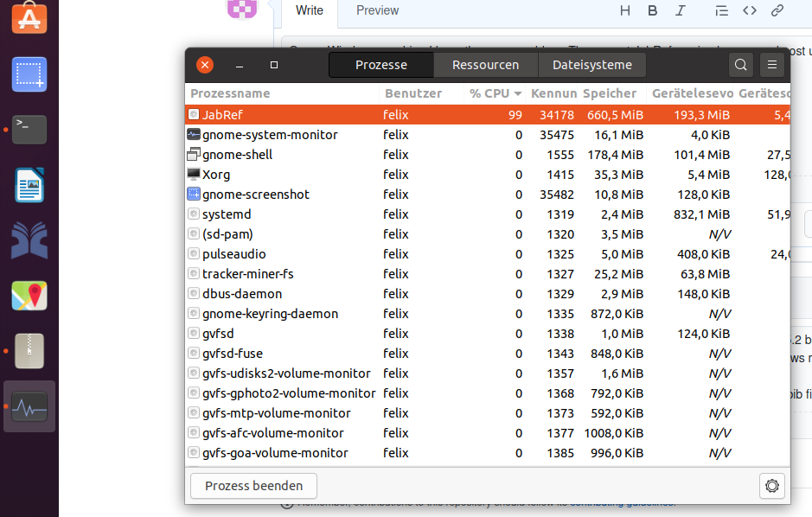
Task: Open the Maps app in dock
Action: [x=29, y=296]
